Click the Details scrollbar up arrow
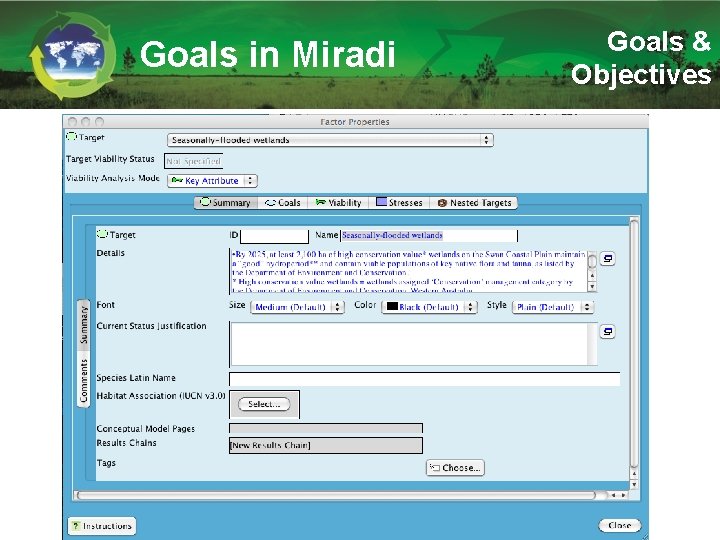Image resolution: width=720 pixels, height=540 pixels. click(x=592, y=276)
